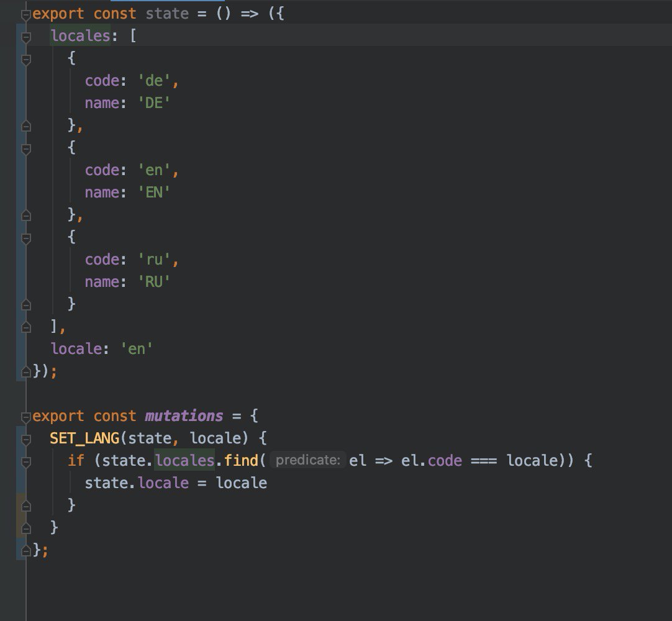Click 'locales' in state.locales.find

point(184,460)
